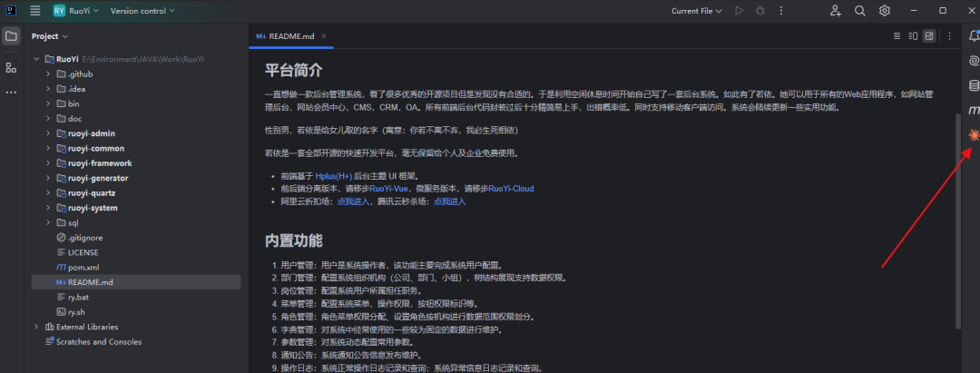The height and width of the screenshot is (373, 980).
Task: Click 点我进入 link after 阿里云折扣场
Action: click(x=354, y=201)
